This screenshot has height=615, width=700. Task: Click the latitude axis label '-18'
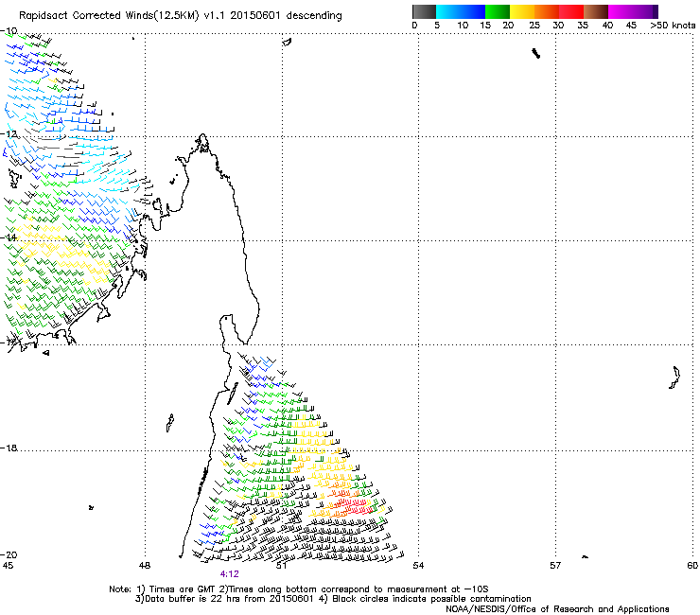click(x=9, y=448)
